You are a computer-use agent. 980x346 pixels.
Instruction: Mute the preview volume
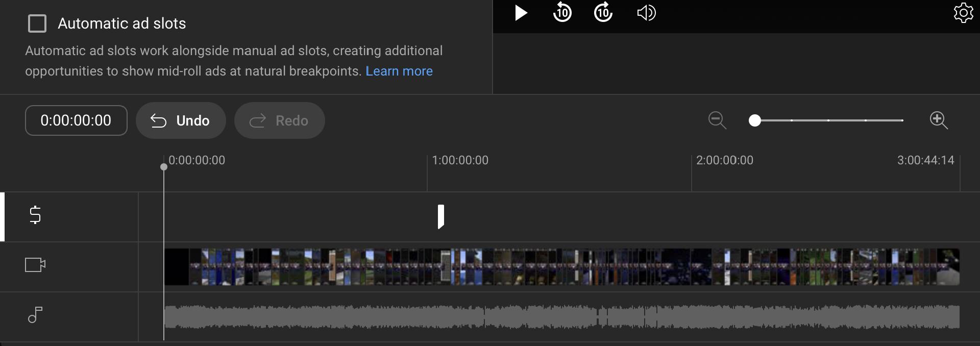click(646, 13)
